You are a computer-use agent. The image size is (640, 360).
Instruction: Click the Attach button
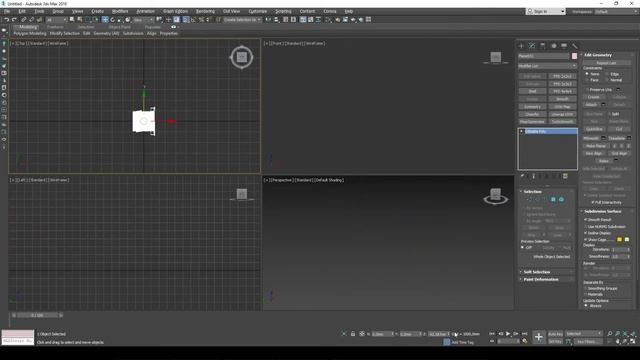(591, 104)
